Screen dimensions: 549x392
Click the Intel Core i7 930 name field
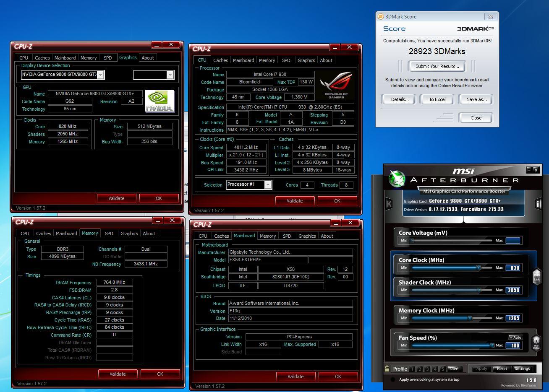(x=270, y=75)
